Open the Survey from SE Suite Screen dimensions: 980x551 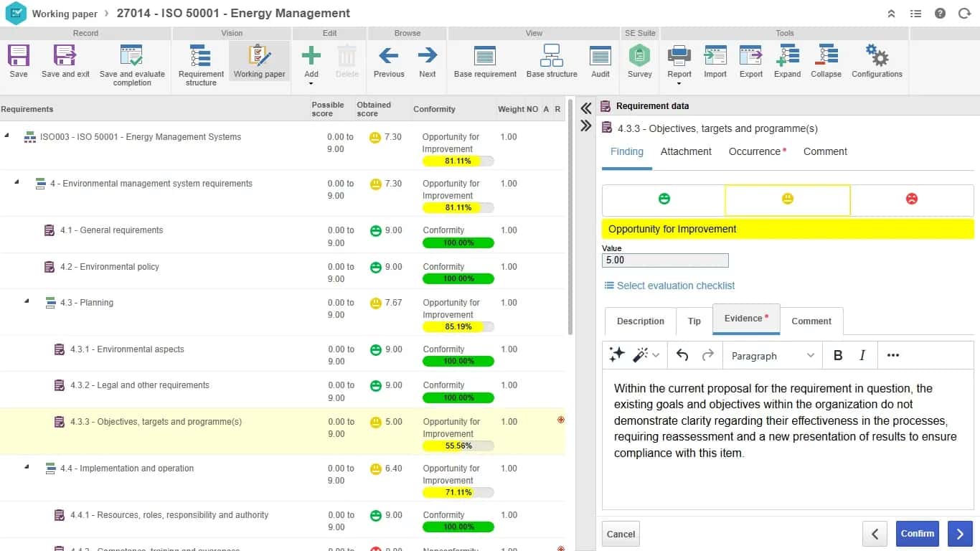(639, 61)
